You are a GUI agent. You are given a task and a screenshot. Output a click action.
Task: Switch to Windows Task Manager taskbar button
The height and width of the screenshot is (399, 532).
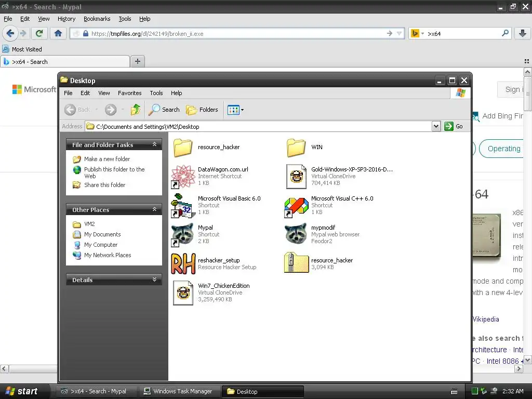coord(179,391)
